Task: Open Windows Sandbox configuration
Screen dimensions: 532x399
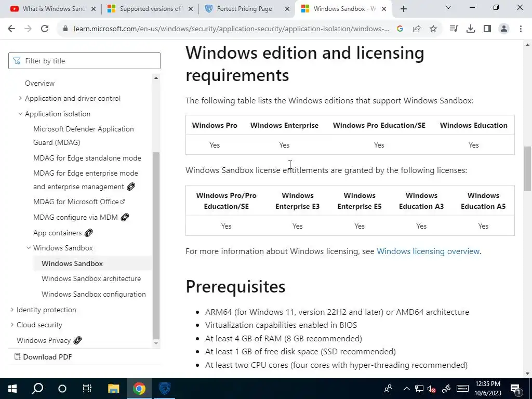Action: (x=94, y=294)
